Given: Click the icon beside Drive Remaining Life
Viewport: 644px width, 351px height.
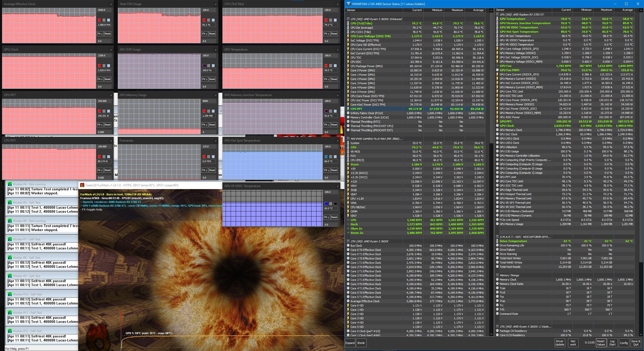Looking at the screenshot, I should (497, 245).
